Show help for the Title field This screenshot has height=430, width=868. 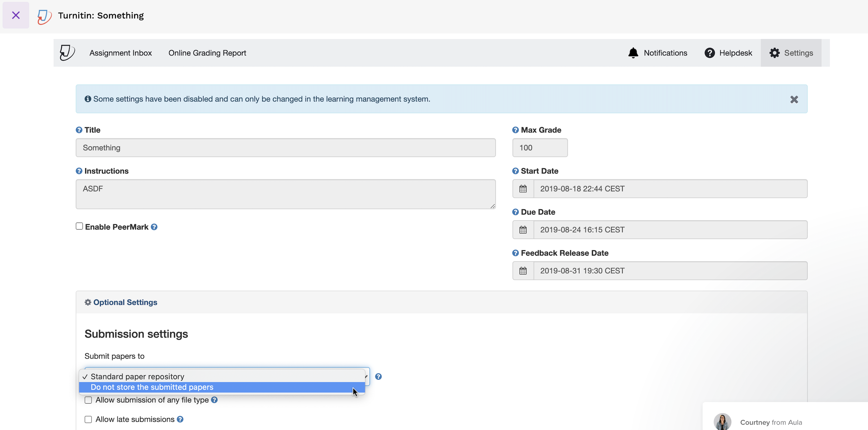click(x=79, y=130)
